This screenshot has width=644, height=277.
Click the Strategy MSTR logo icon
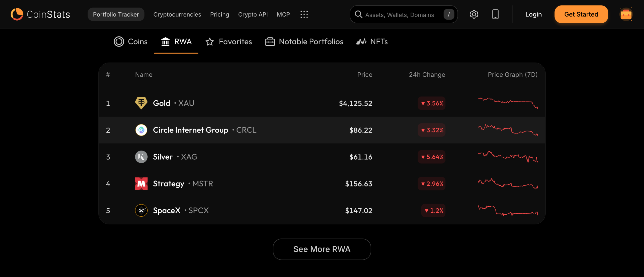(141, 184)
